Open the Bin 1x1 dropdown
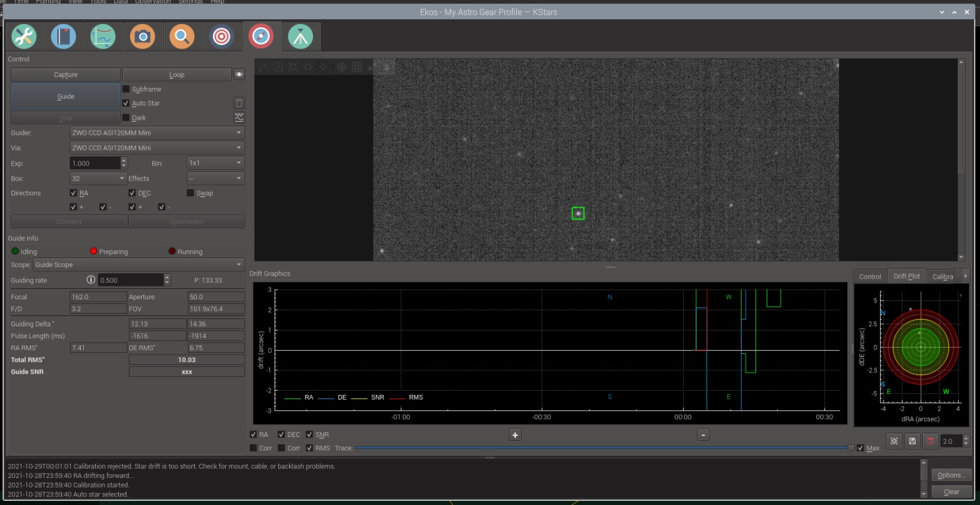The image size is (980, 505). tap(215, 163)
